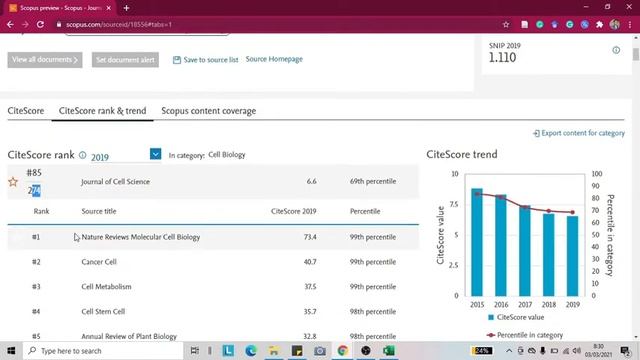
Task: Open the Save to source list link
Action: tap(211, 60)
